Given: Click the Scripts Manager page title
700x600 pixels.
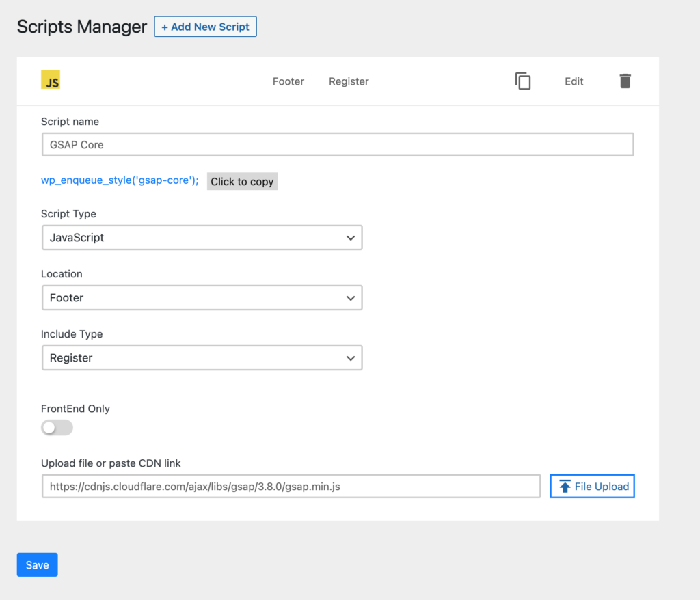Looking at the screenshot, I should point(82,27).
